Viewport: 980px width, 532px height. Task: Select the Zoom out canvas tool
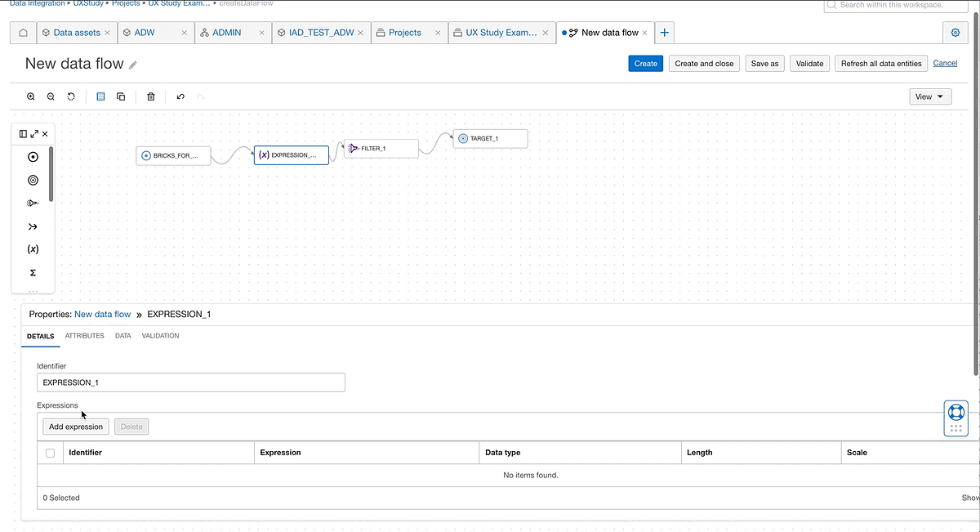point(50,96)
